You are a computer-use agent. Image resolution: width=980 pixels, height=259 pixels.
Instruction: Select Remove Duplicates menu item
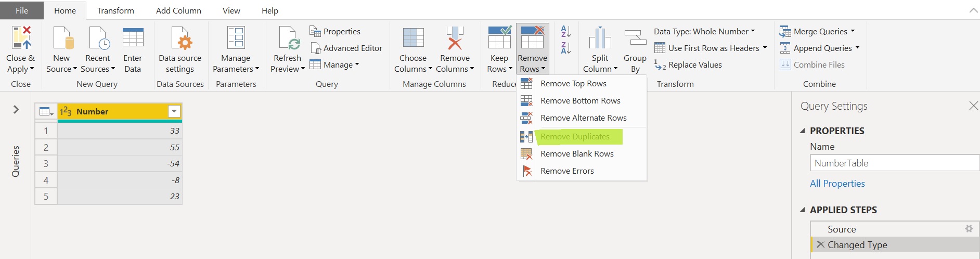(x=582, y=136)
